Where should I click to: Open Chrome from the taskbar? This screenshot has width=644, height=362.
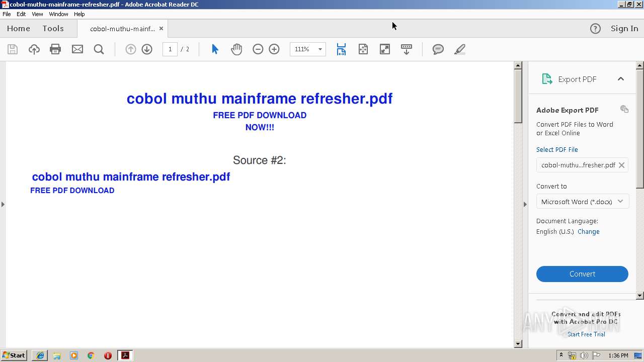[91, 355]
